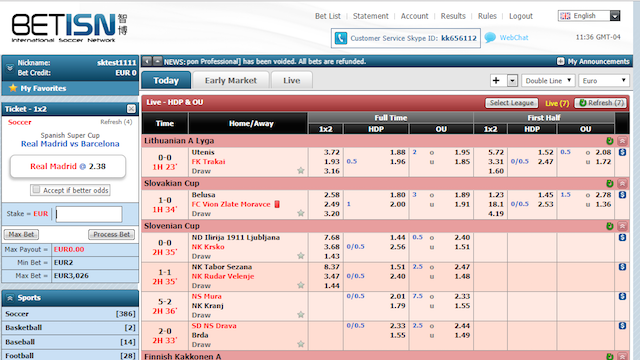Click the plus icon beside Double Line
Screen dimensions: 640x360
496,80
